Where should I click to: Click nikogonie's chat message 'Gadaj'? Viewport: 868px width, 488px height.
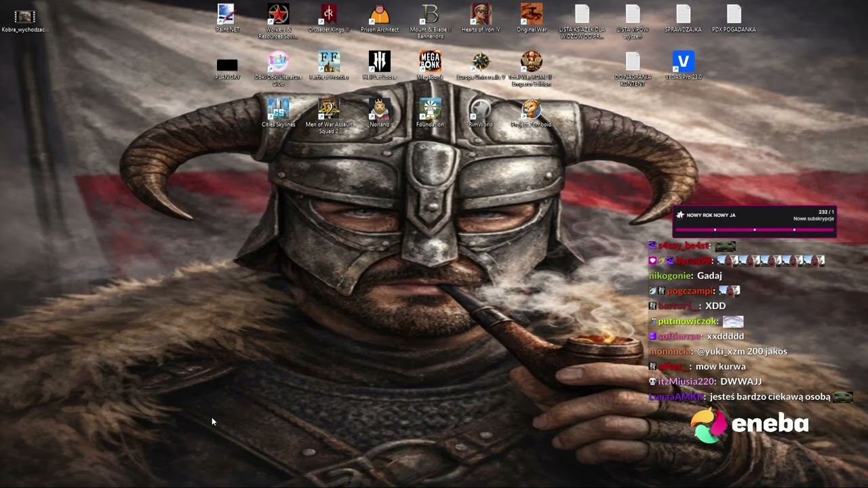[709, 276]
